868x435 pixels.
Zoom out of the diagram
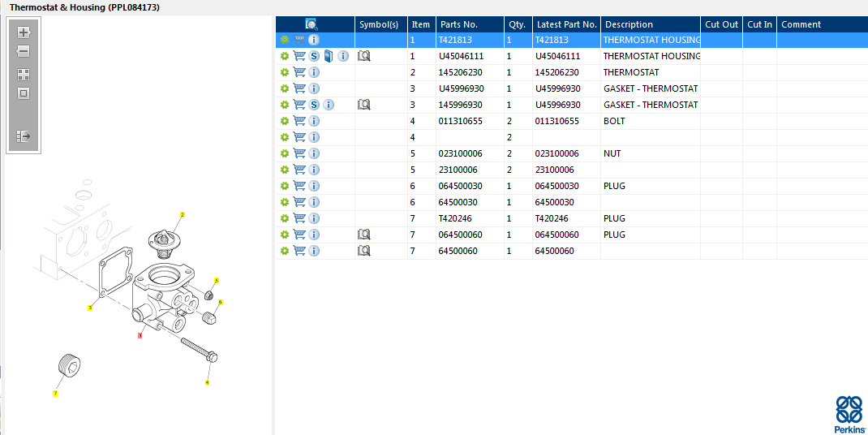pyautogui.click(x=24, y=52)
